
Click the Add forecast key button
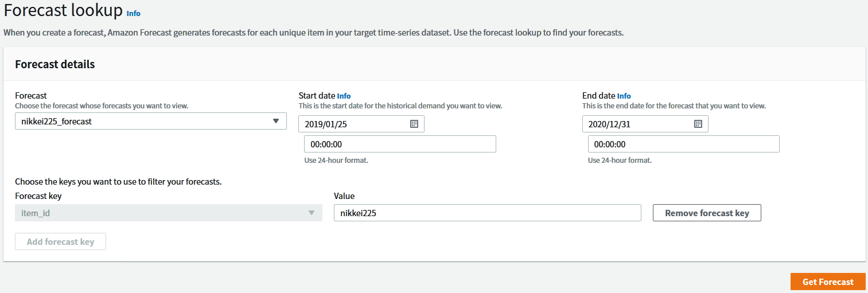60,241
